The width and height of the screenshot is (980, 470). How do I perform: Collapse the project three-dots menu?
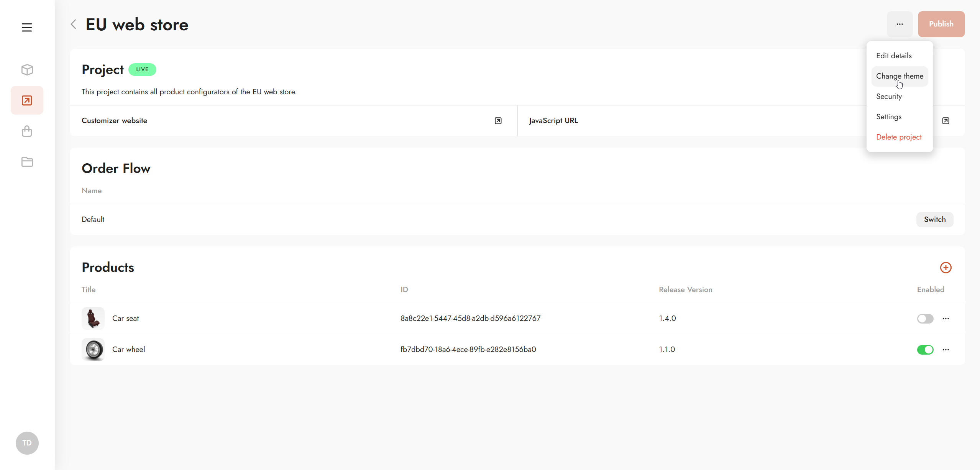coord(900,24)
